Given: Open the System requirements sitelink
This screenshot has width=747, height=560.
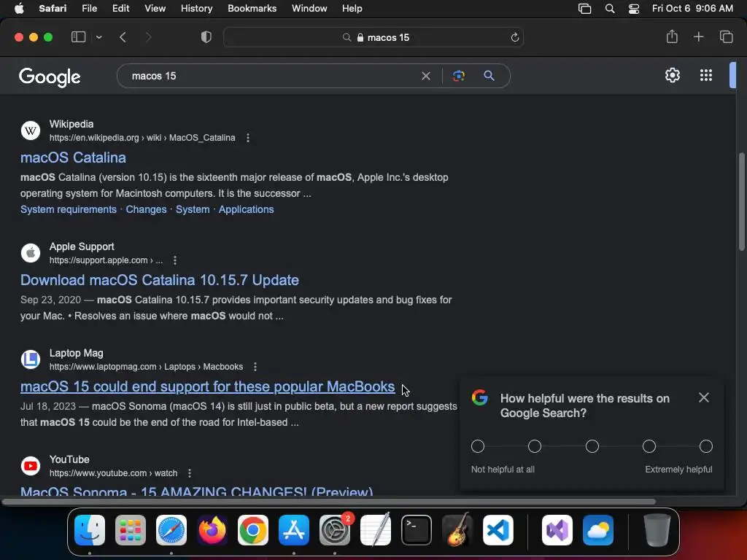Looking at the screenshot, I should [x=68, y=209].
